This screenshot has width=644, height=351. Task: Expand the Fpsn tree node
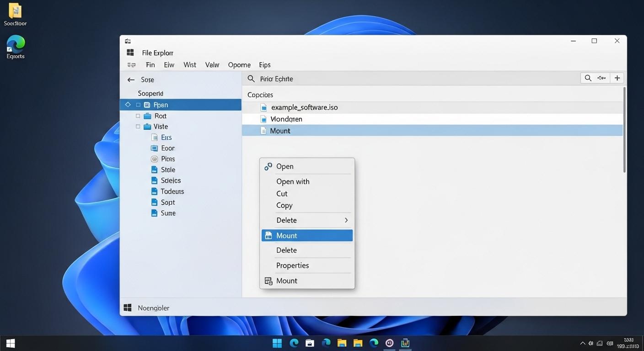click(x=128, y=105)
